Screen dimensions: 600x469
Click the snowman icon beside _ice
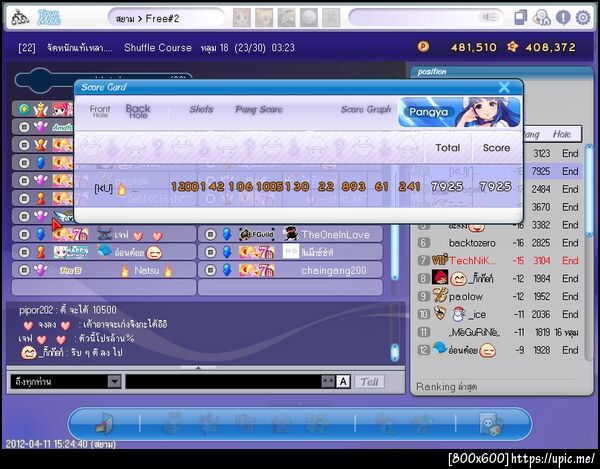pos(459,314)
